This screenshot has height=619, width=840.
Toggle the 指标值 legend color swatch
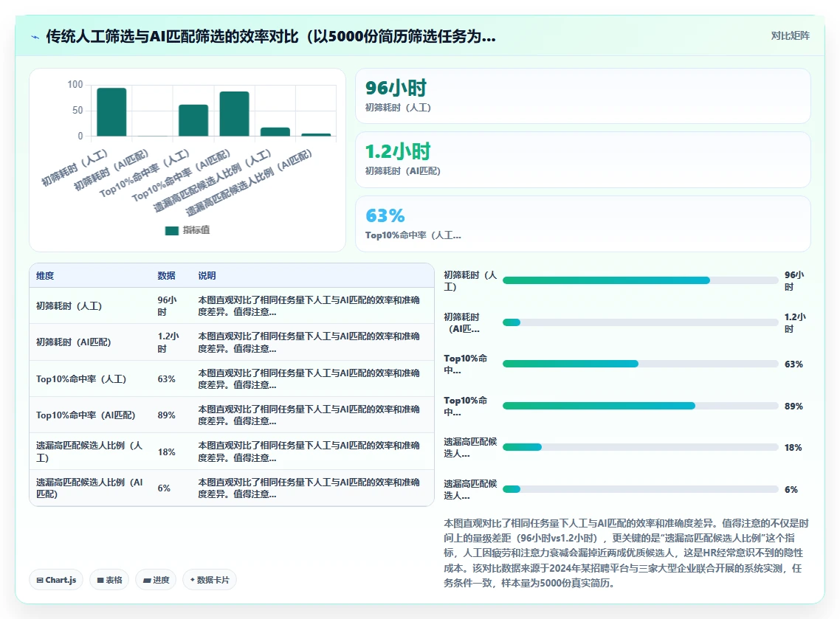point(171,230)
